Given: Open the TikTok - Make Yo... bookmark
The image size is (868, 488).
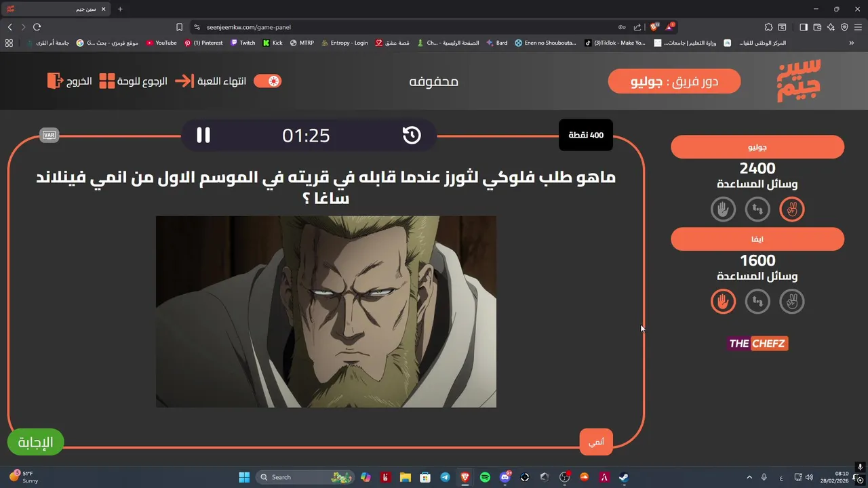Looking at the screenshot, I should pos(616,43).
